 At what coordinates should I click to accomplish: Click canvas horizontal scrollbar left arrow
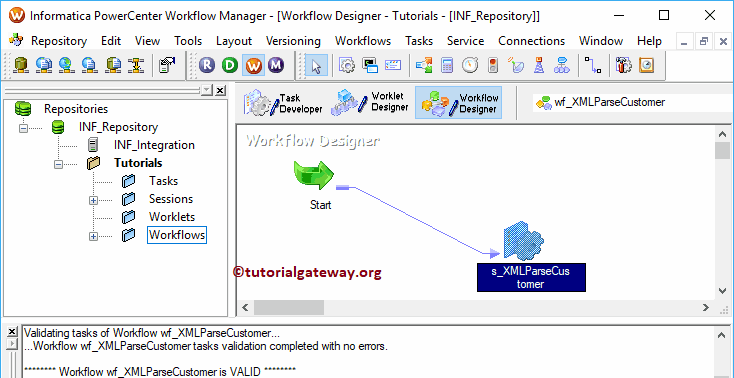245,308
